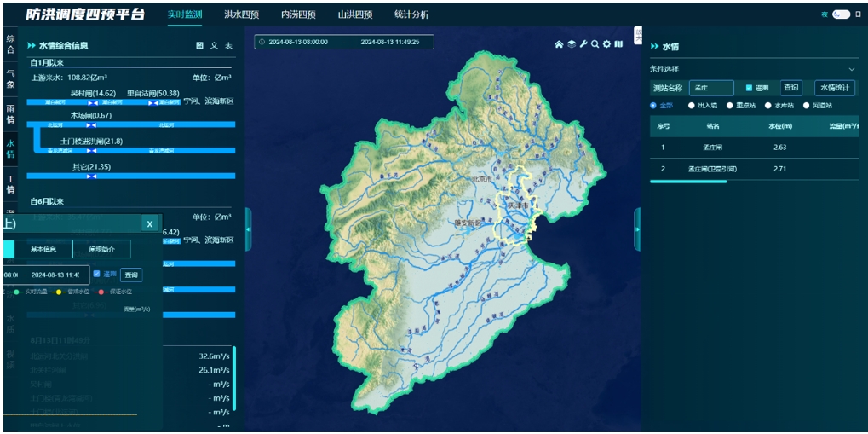Click the 测站名称 input field
This screenshot has width=868, height=434.
pyautogui.click(x=710, y=88)
